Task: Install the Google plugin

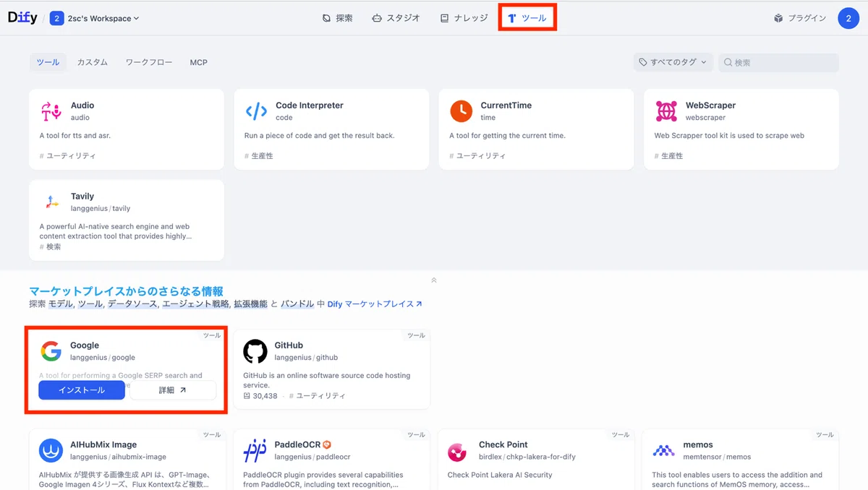Action: tap(82, 390)
